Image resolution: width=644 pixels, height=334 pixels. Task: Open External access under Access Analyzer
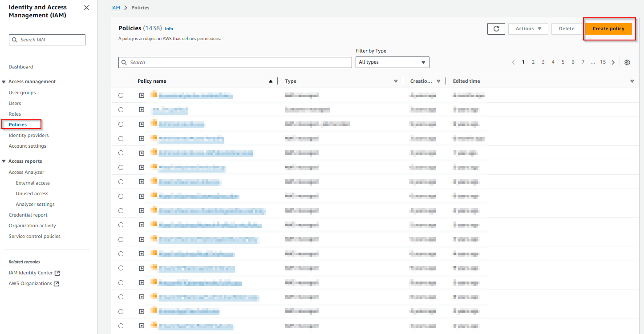pos(33,183)
